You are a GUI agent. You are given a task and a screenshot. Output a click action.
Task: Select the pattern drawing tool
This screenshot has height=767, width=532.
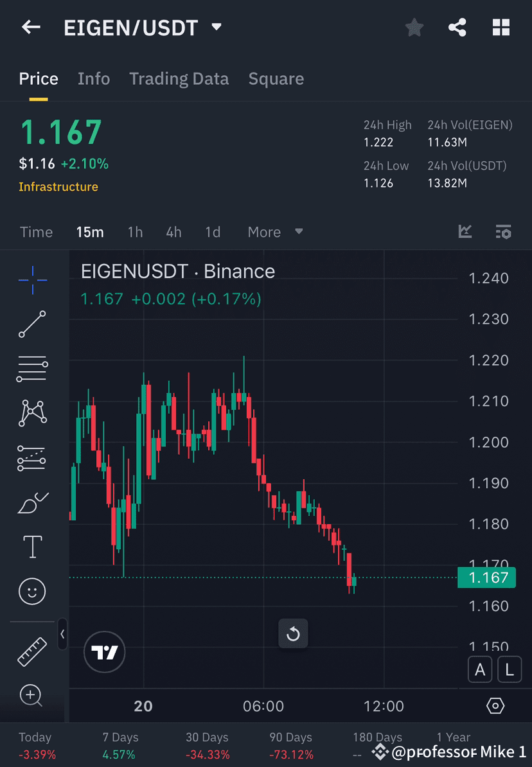click(x=32, y=413)
